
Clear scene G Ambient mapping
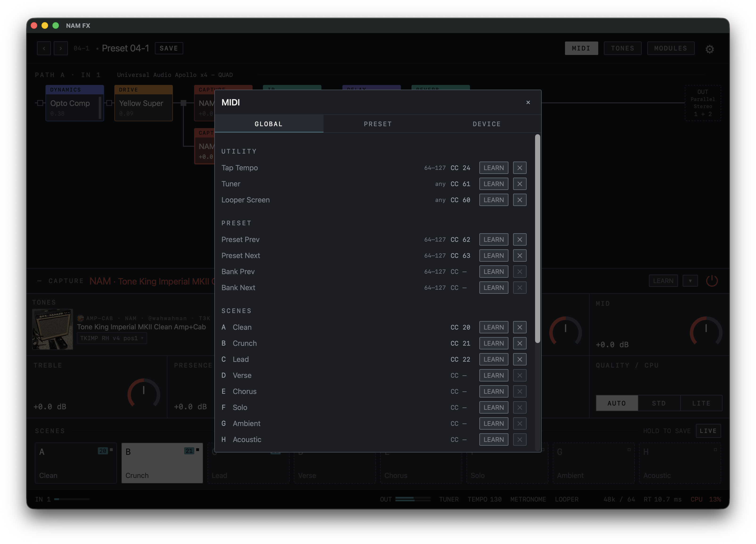520,423
